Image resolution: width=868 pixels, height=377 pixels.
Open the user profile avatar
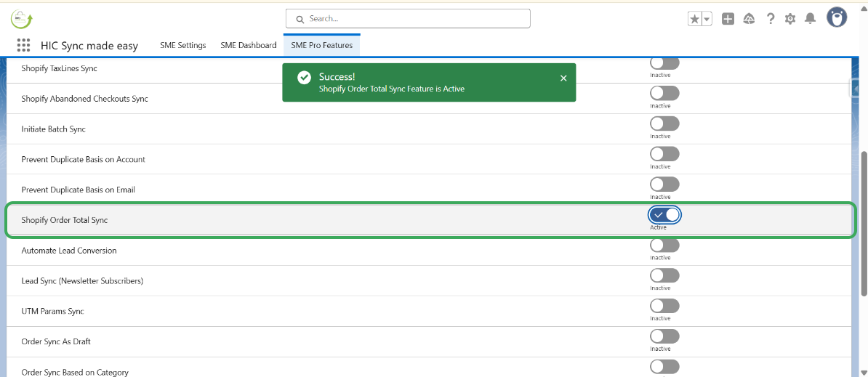coord(837,17)
